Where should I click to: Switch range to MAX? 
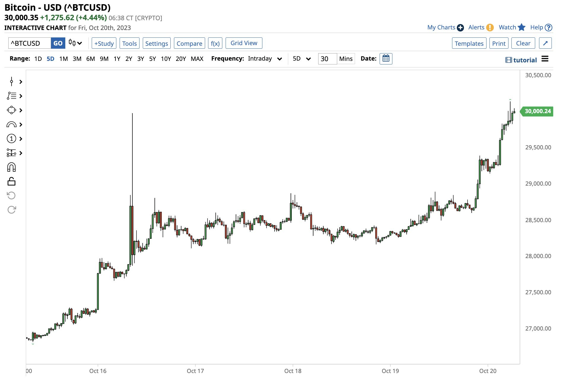(x=197, y=59)
